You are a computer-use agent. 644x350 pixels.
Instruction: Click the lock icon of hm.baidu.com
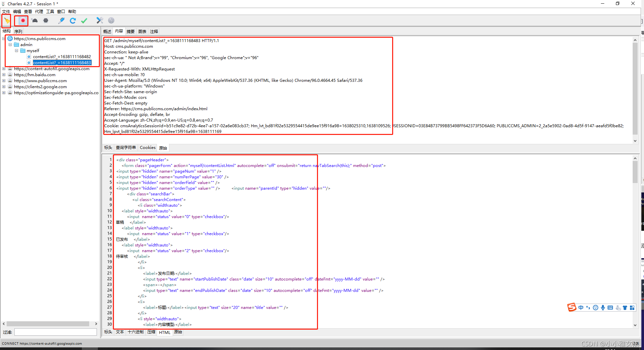pos(10,75)
